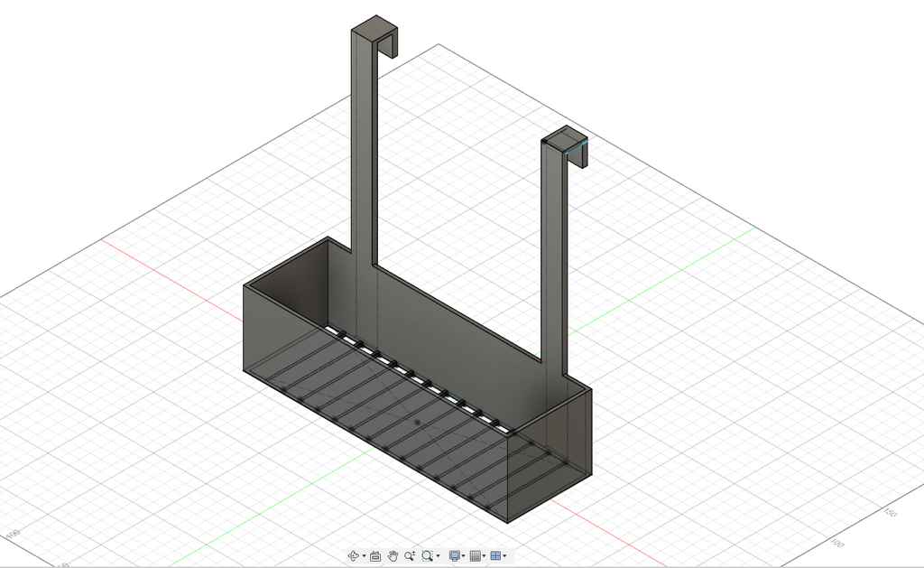This screenshot has width=924, height=568.
Task: Click the Grid and Snaps icon
Action: click(475, 555)
